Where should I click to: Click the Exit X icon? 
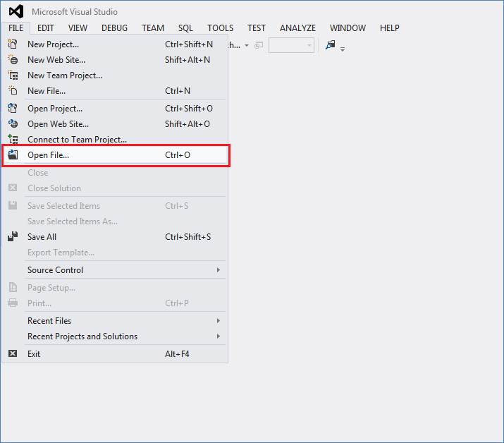[13, 353]
